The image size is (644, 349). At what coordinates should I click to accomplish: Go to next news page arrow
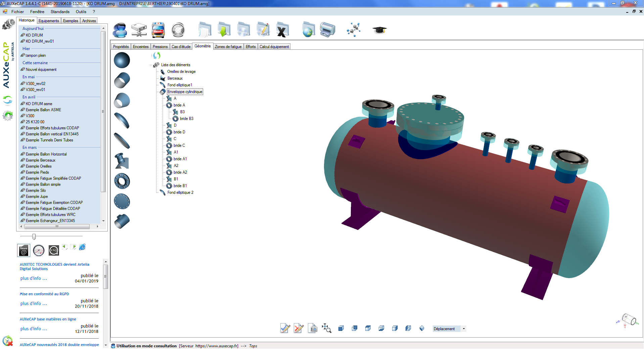[x=73, y=247]
